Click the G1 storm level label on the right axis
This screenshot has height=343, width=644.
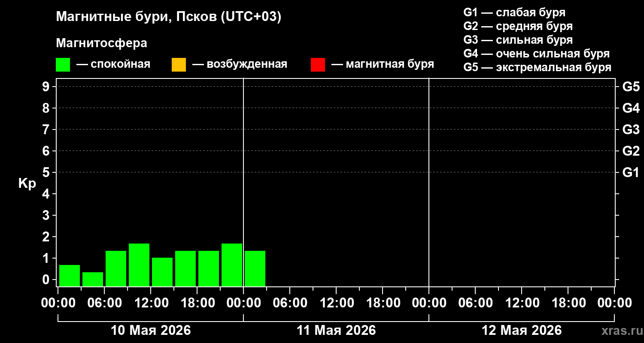[631, 173]
